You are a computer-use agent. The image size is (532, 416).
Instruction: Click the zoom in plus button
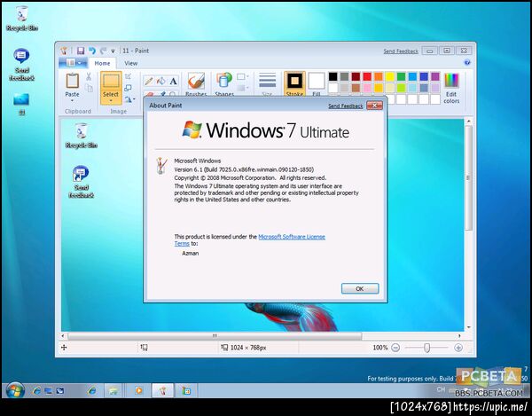tap(458, 348)
